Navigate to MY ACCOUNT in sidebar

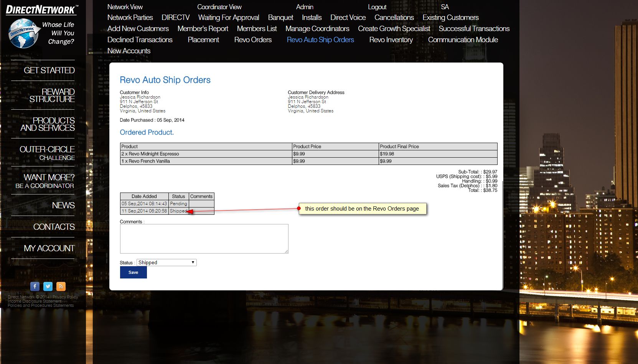click(x=49, y=248)
